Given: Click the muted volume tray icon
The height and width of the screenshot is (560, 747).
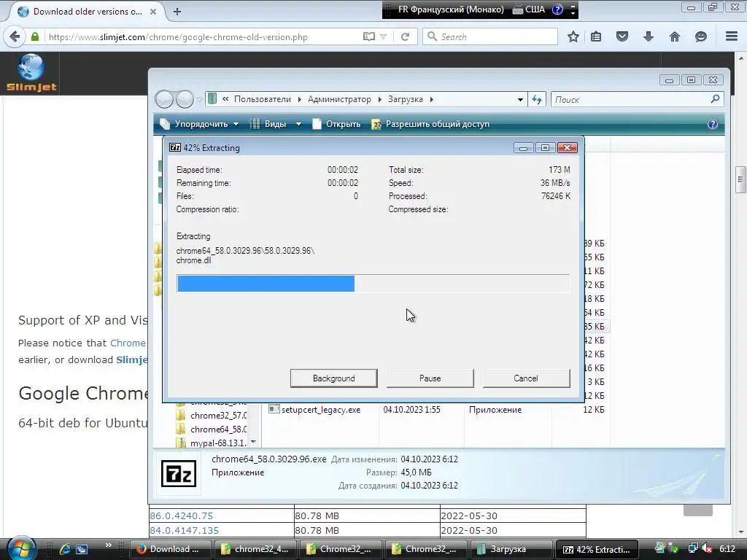Looking at the screenshot, I should 708,548.
